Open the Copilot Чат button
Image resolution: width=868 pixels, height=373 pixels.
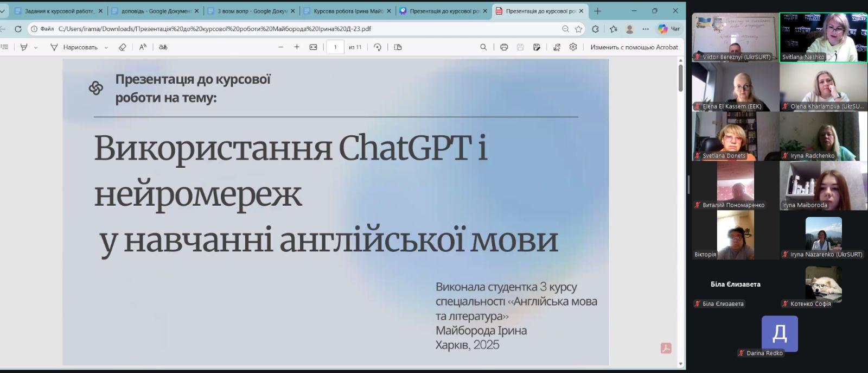(669, 29)
